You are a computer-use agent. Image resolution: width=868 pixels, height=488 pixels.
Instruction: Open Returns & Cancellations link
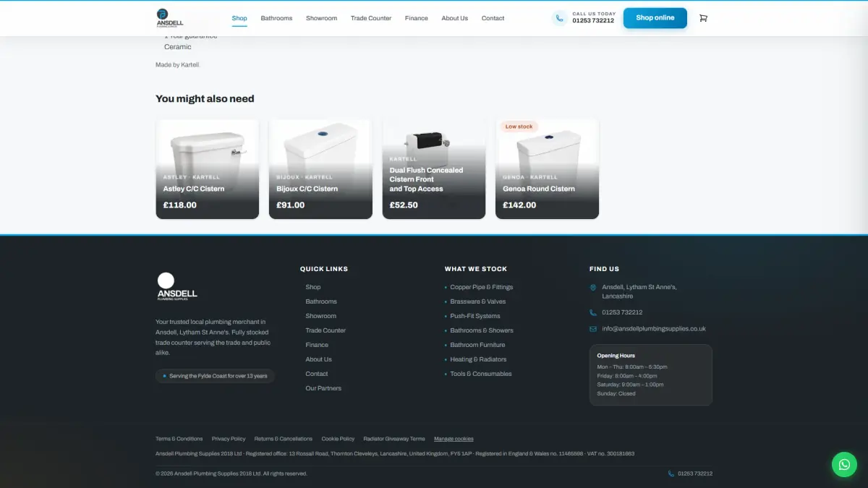point(284,439)
